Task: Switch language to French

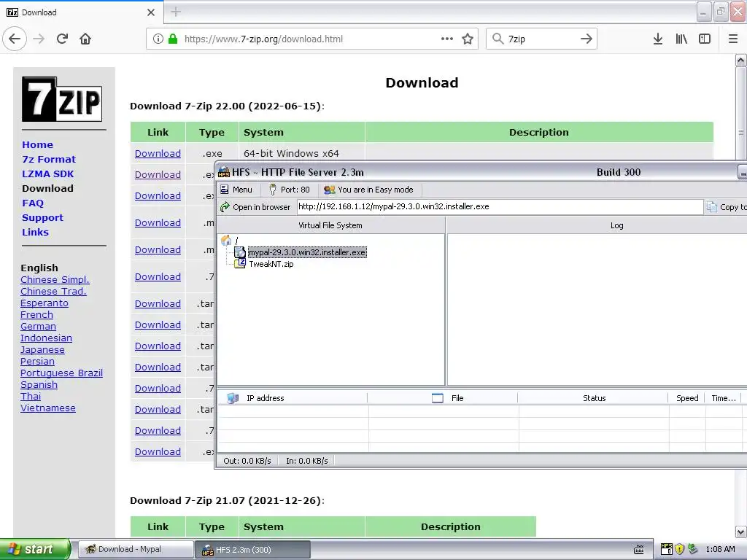Action: (x=36, y=315)
